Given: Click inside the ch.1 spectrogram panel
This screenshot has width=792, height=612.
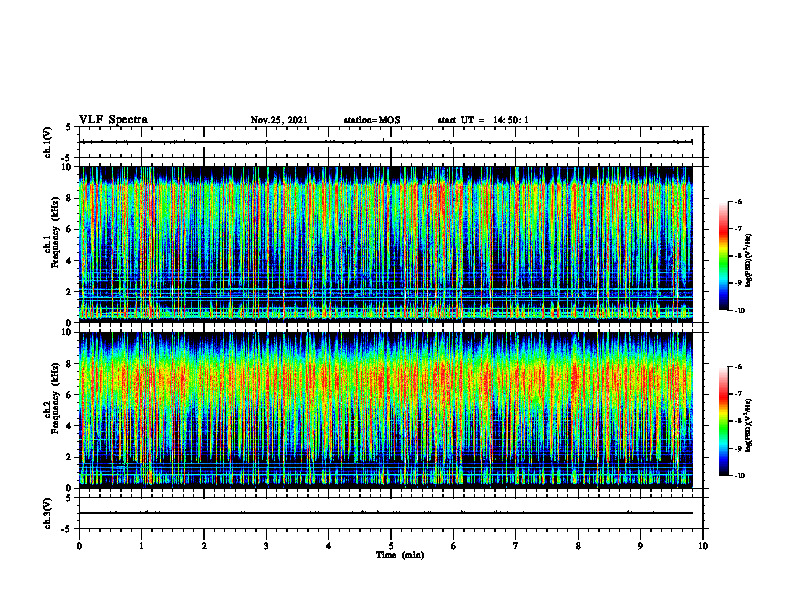Looking at the screenshot, I should coord(386,244).
